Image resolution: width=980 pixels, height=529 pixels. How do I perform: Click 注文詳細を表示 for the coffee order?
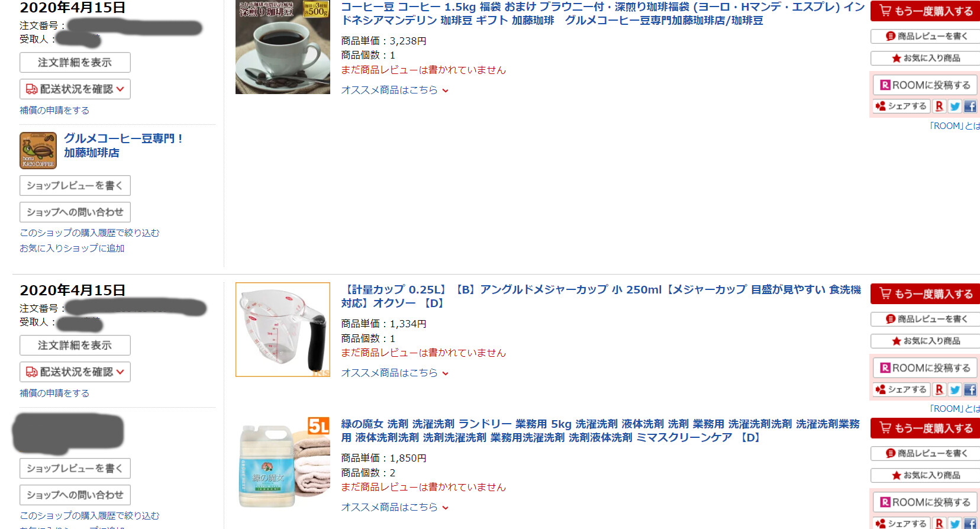75,62
